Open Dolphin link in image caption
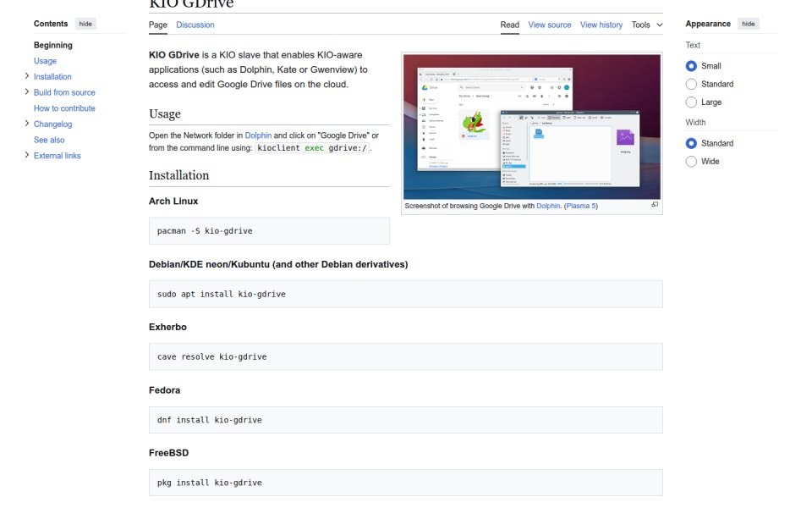The width and height of the screenshot is (812, 508). 548,206
